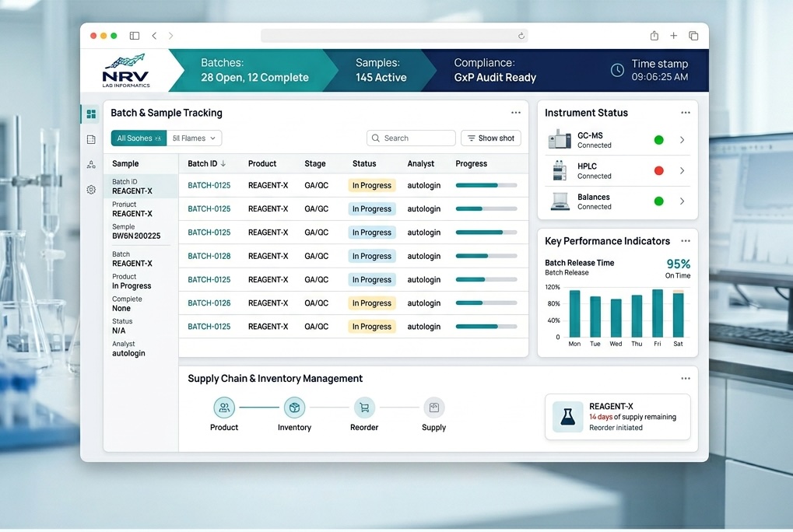793x532 pixels.
Task: Click the GC-MS instrument icon
Action: pos(560,139)
